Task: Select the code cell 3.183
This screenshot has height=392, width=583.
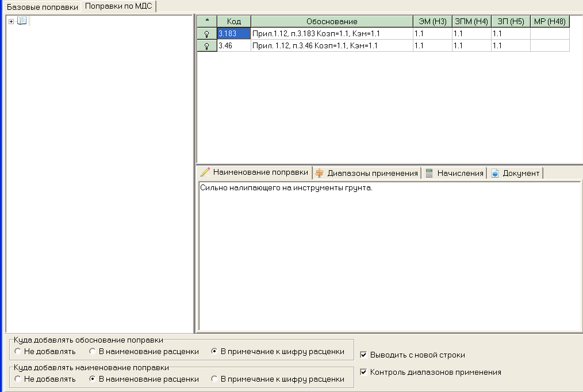Action: pos(234,33)
